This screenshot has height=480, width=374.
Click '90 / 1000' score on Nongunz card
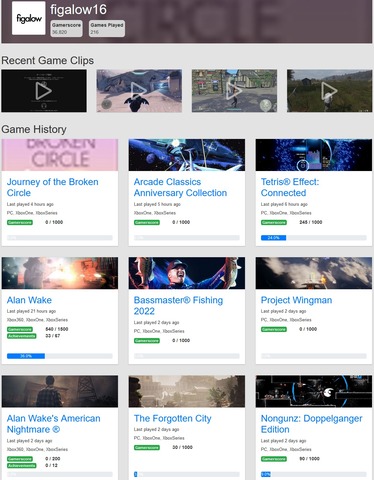(x=309, y=459)
